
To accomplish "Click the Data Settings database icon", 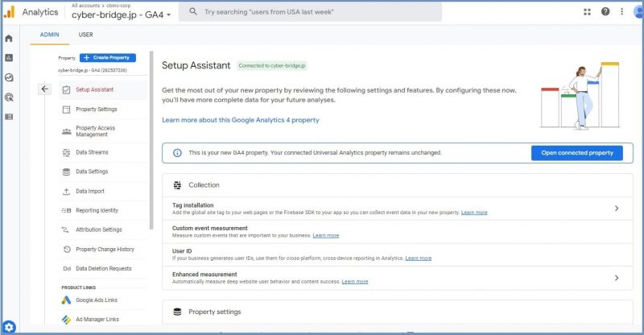I will click(66, 172).
